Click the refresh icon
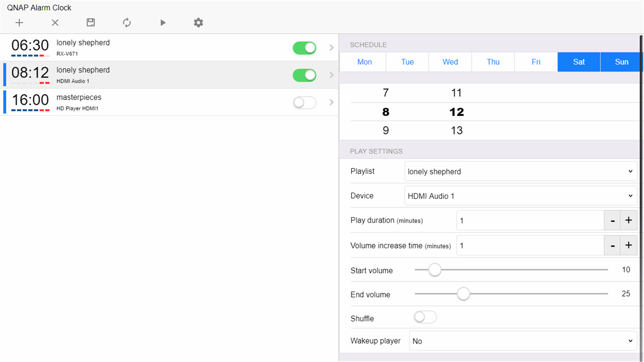Screen dimensions: 644x362 (x=127, y=23)
